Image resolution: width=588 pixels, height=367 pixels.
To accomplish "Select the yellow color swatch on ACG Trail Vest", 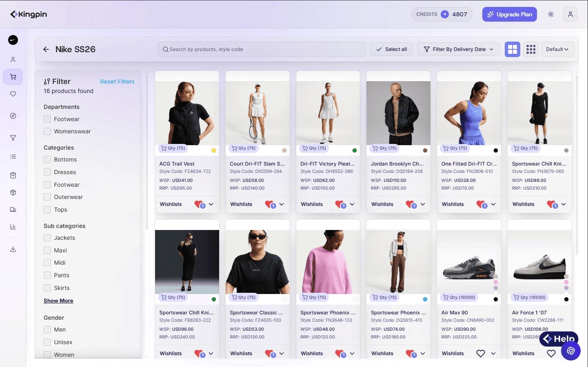I will (214, 150).
